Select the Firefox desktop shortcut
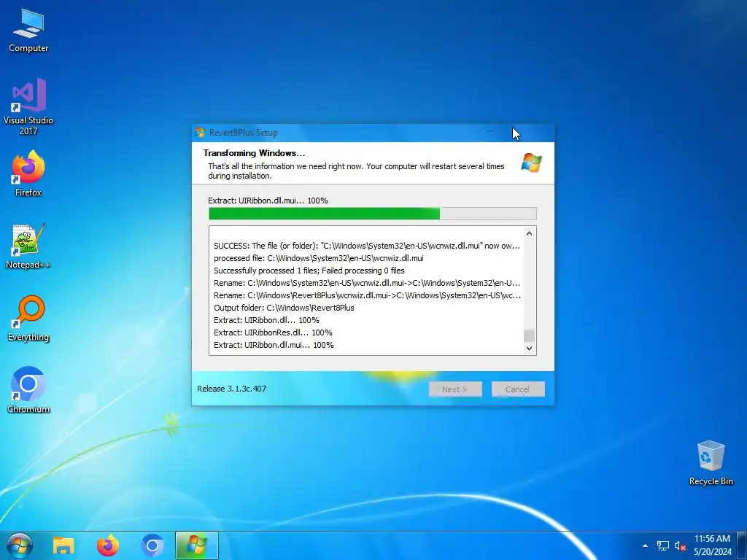Screen dimensions: 747x560 [28, 174]
